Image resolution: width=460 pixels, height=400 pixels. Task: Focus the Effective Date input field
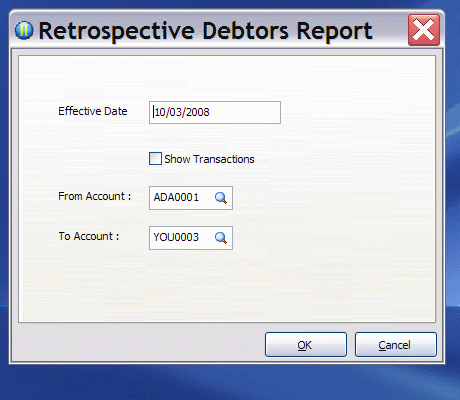click(215, 112)
